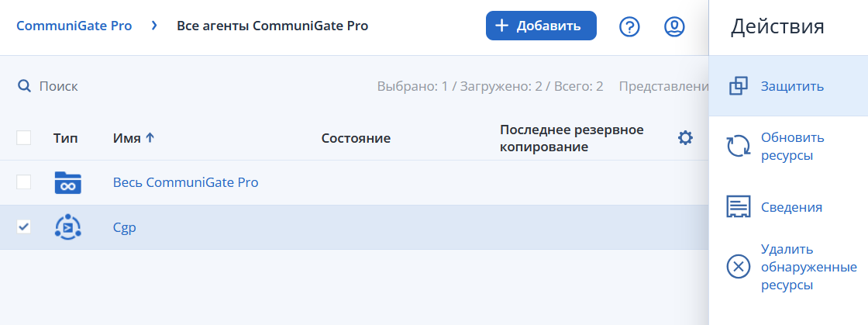The width and height of the screenshot is (868, 325).
Task: Check the Весь CommuniGate Pro row checkbox
Action: click(24, 182)
